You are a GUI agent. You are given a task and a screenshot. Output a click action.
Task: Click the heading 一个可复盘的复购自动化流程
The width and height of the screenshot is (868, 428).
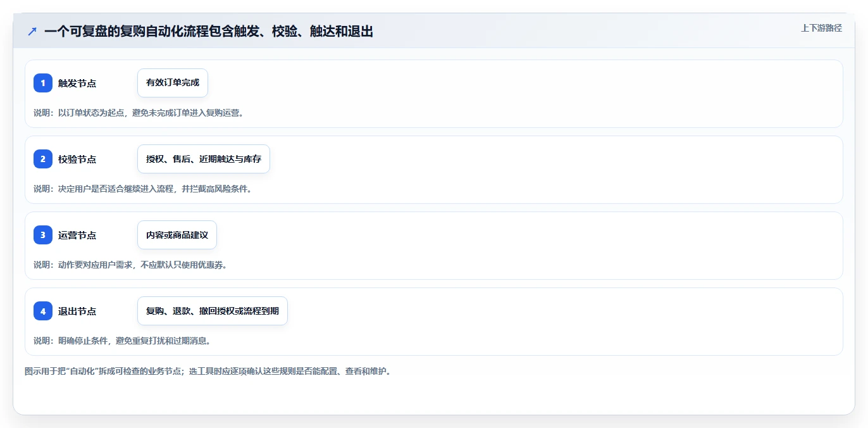(x=209, y=31)
